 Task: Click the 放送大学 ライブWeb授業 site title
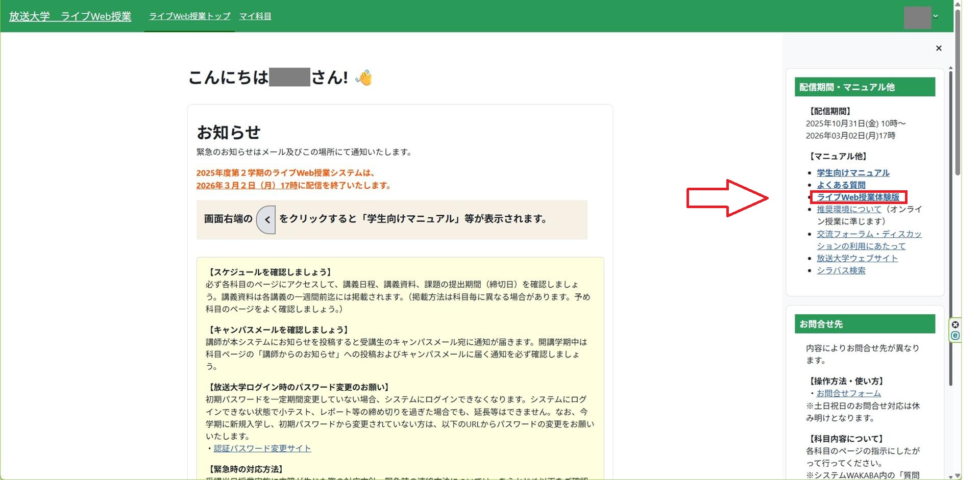point(70,16)
